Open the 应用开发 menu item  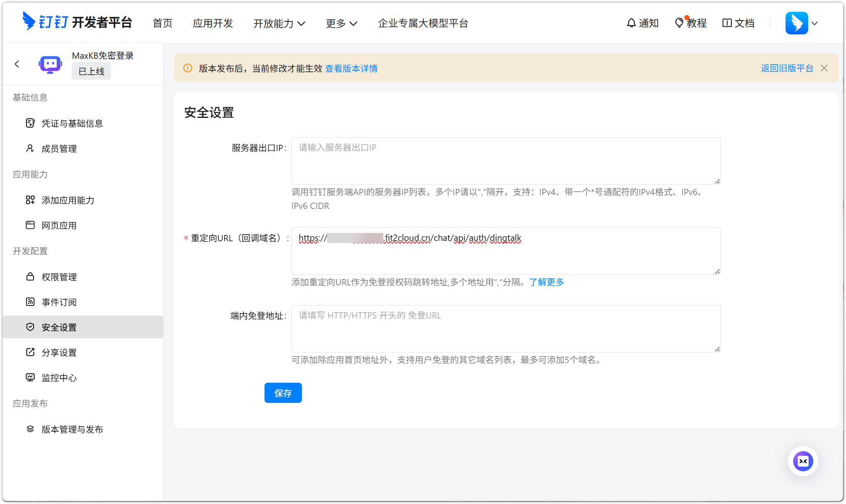pyautogui.click(x=213, y=24)
